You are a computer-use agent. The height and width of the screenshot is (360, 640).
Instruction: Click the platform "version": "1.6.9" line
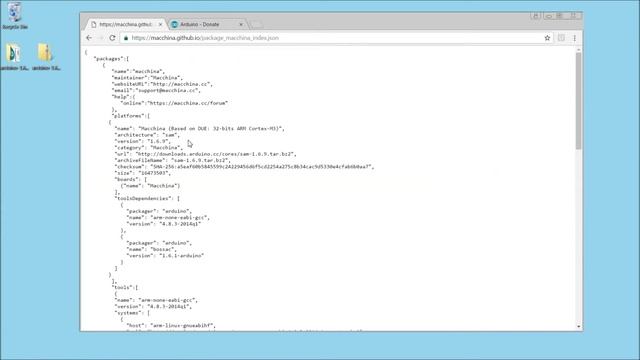(x=142, y=141)
